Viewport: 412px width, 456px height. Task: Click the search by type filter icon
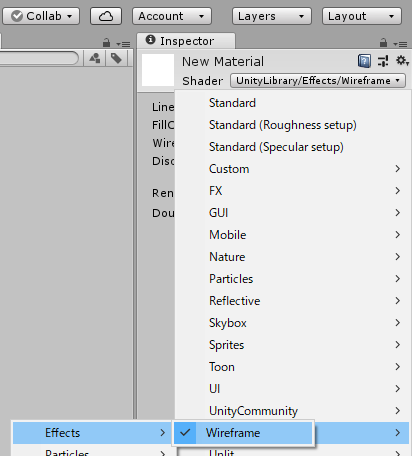point(95,58)
